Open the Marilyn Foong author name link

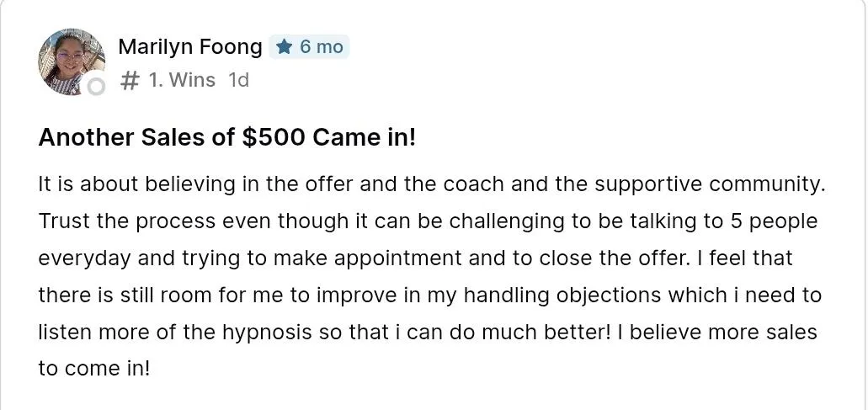pos(190,47)
